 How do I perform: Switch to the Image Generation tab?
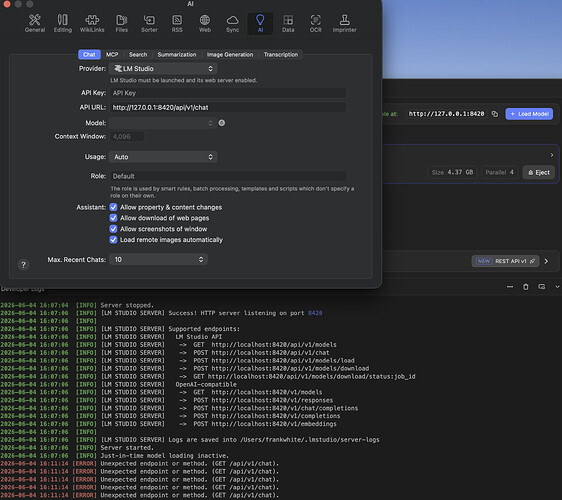click(x=230, y=54)
